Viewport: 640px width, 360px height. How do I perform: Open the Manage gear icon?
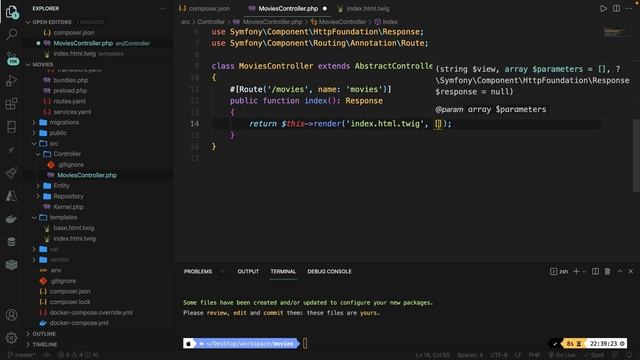11,337
